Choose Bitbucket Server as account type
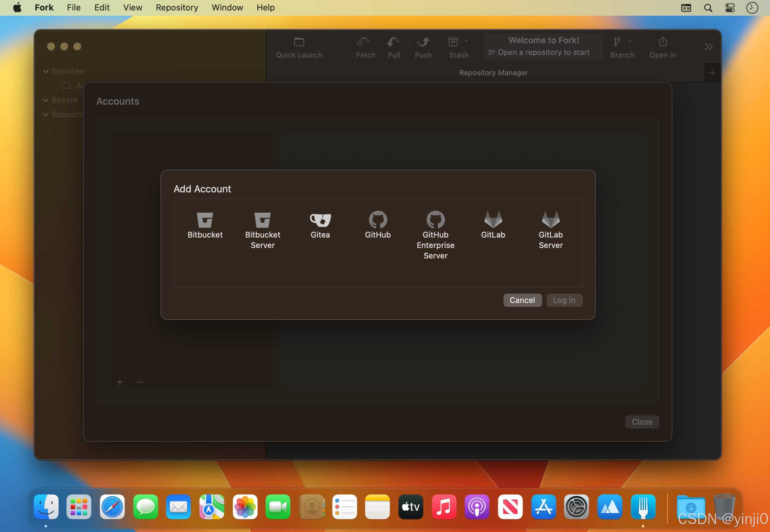The height and width of the screenshot is (532, 770). tap(263, 230)
